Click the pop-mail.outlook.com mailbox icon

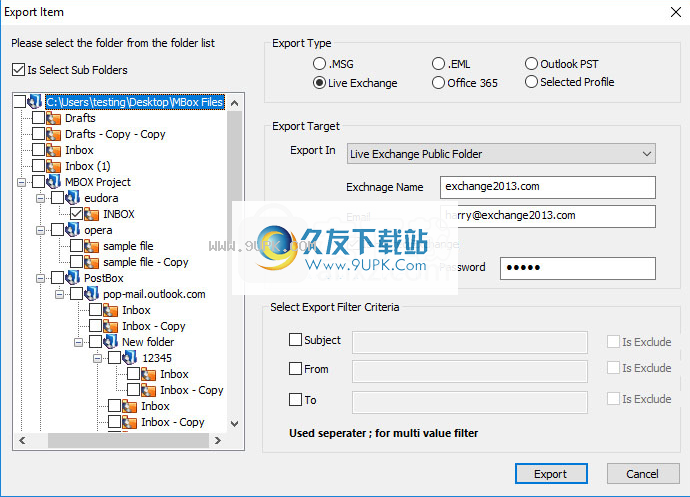(92, 294)
